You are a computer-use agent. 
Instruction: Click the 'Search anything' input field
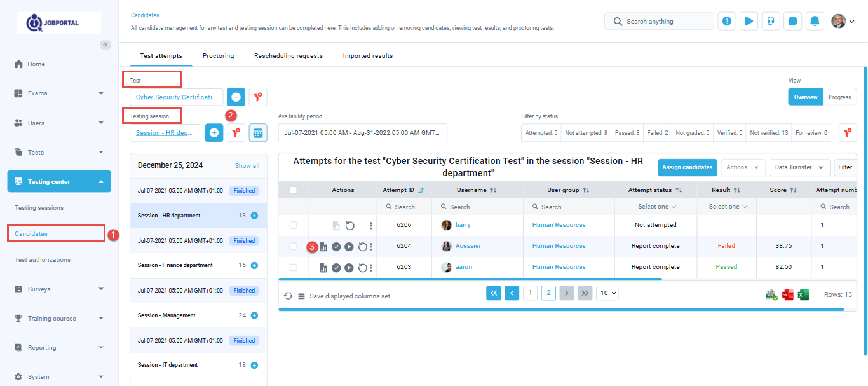[x=664, y=22]
